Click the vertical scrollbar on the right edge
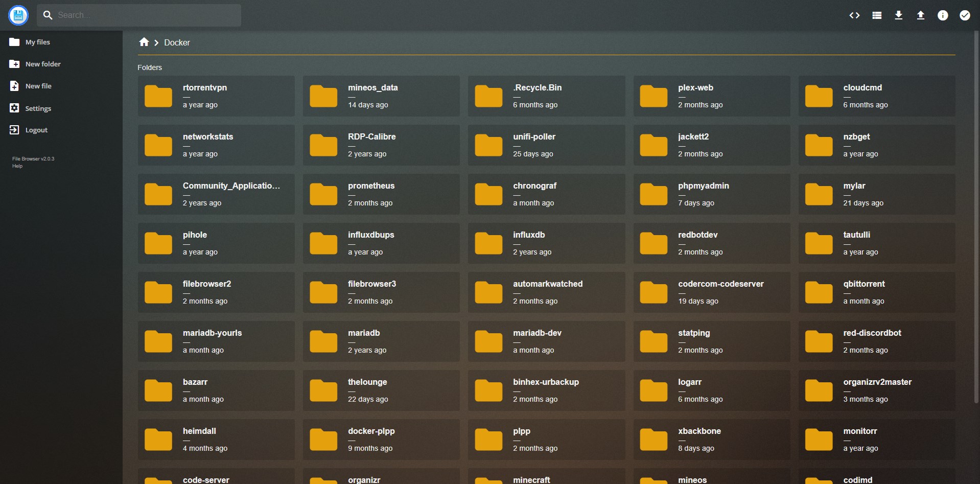 point(976,215)
